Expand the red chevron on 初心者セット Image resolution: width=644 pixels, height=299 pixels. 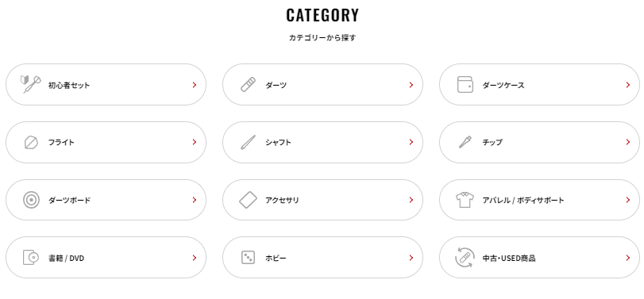pos(195,85)
